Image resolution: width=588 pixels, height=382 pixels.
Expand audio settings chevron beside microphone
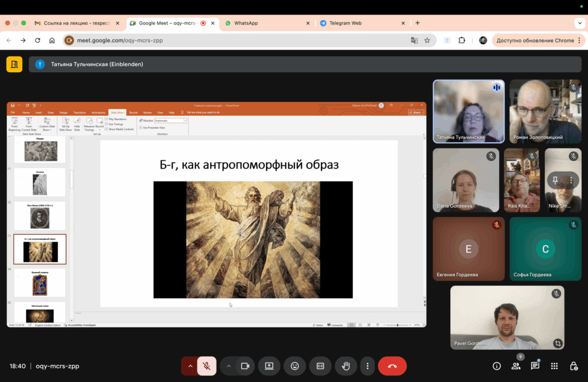190,366
